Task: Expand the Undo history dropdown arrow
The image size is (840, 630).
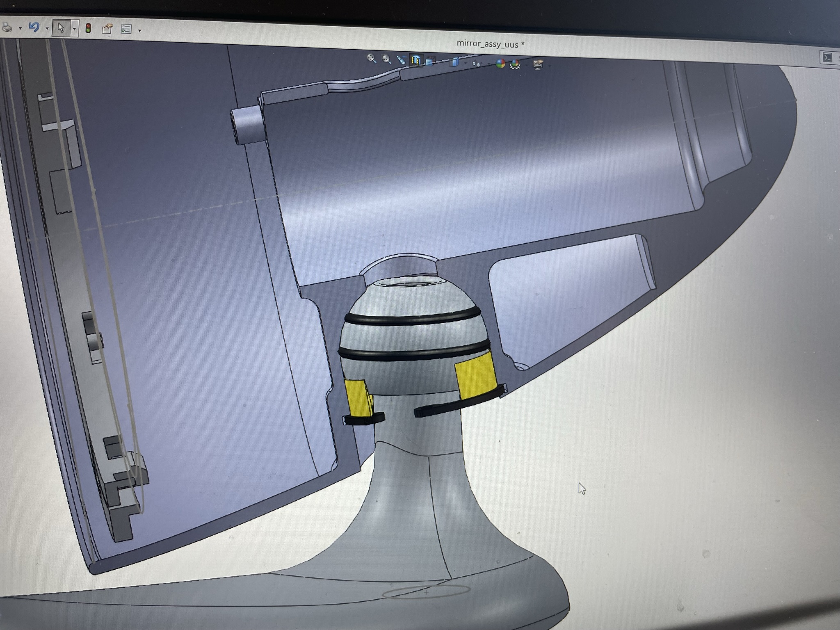Action: 47,29
